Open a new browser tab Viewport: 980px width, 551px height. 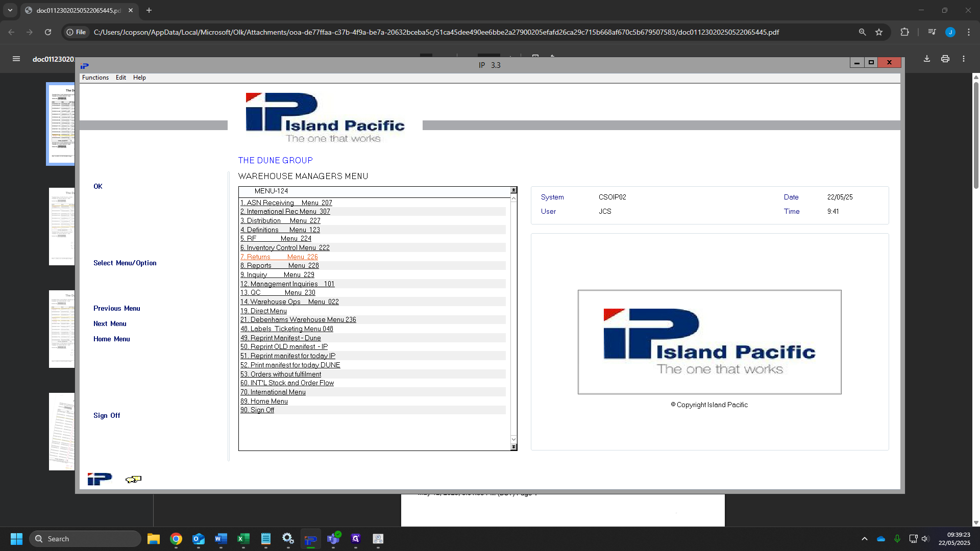click(x=149, y=10)
